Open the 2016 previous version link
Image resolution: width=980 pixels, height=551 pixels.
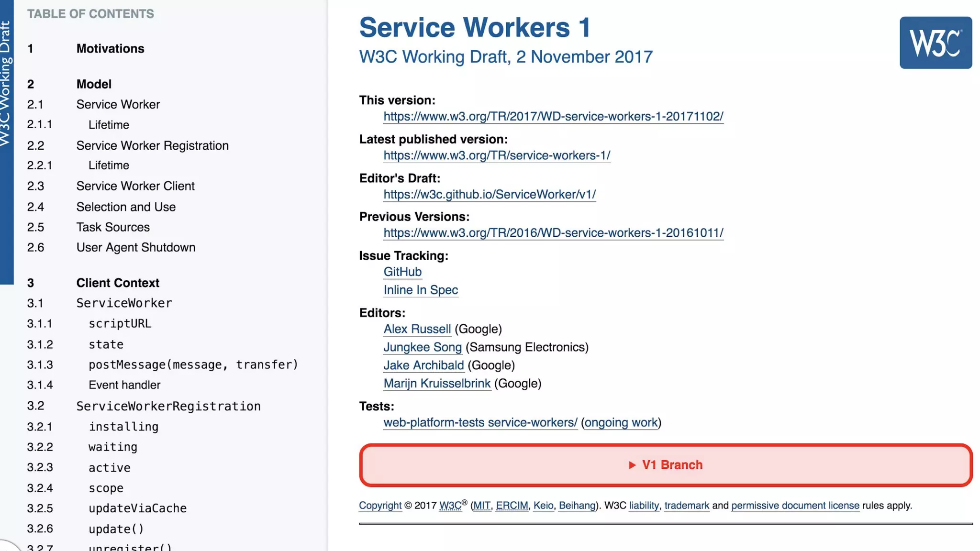[x=553, y=233]
